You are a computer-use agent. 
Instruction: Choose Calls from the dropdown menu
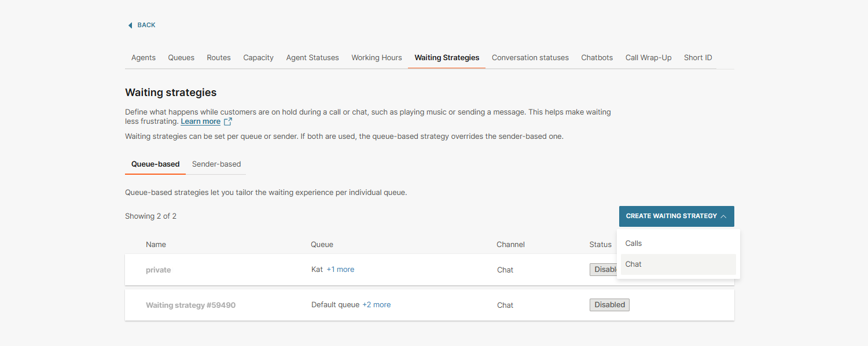(678, 244)
